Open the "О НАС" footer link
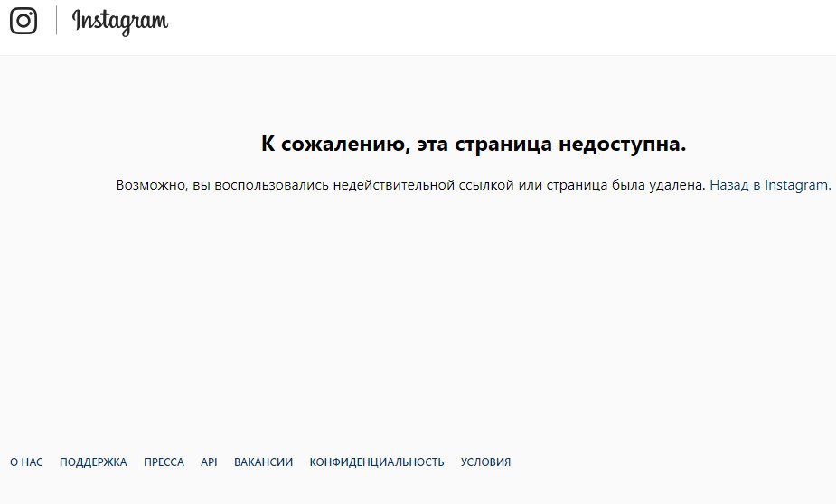836x504 pixels. 26,462
